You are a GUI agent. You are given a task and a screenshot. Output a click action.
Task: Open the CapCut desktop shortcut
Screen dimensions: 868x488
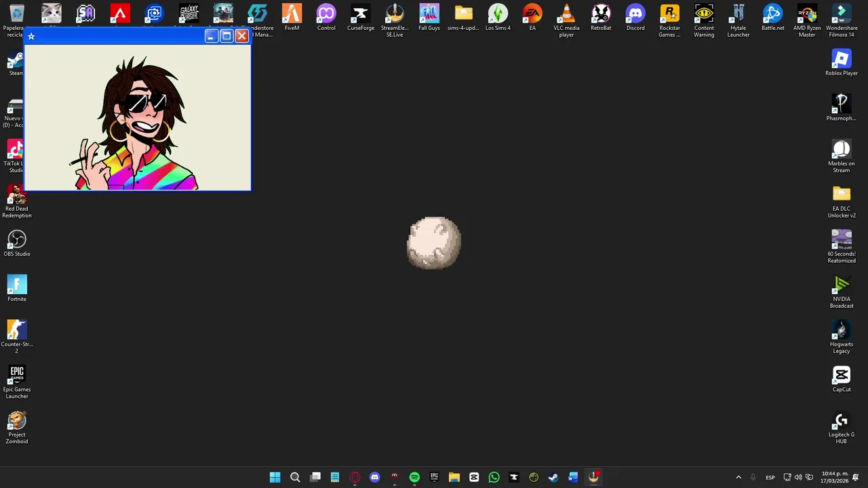[842, 379]
